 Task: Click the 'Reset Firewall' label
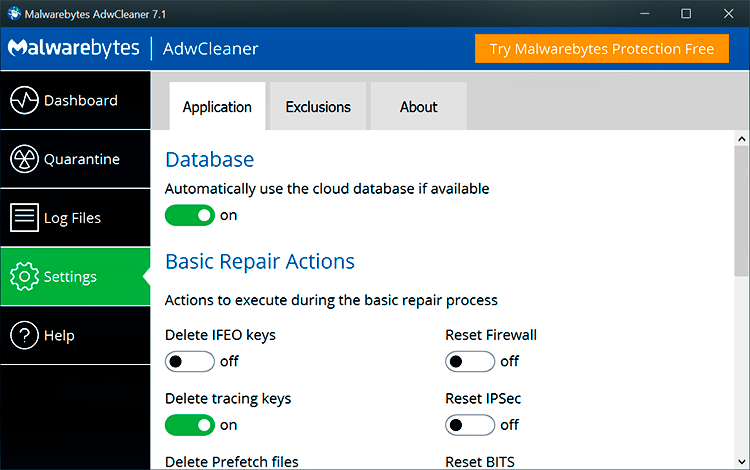(x=491, y=335)
